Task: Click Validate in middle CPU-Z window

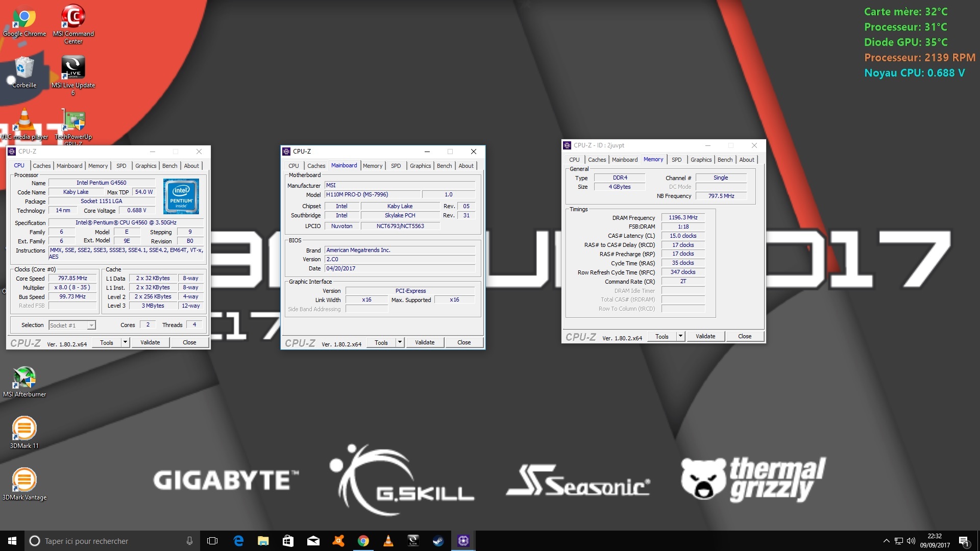Action: 425,342
